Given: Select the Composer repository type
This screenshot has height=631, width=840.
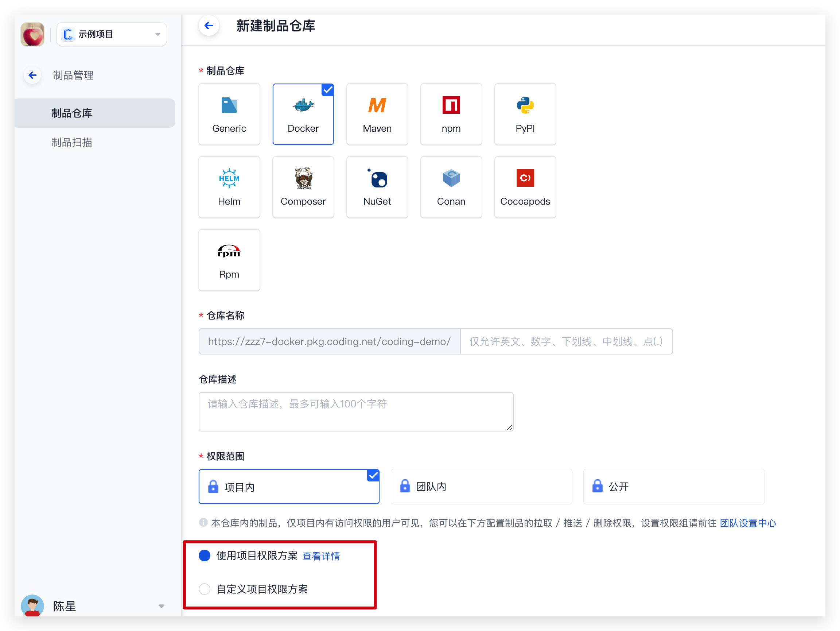Looking at the screenshot, I should (303, 187).
